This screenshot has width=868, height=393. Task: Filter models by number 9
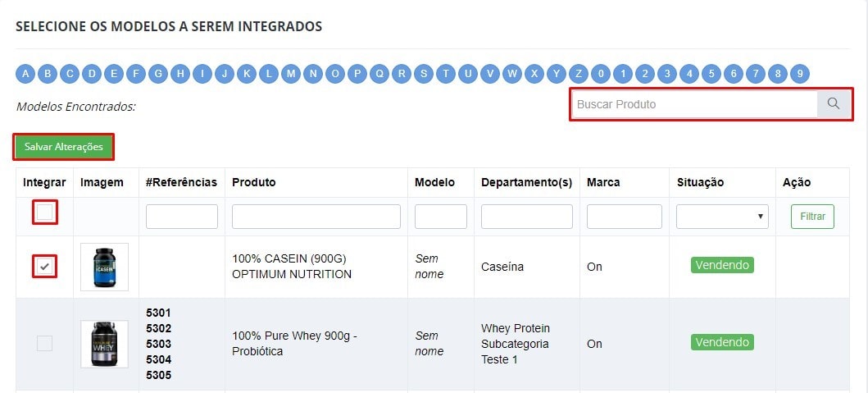point(800,74)
